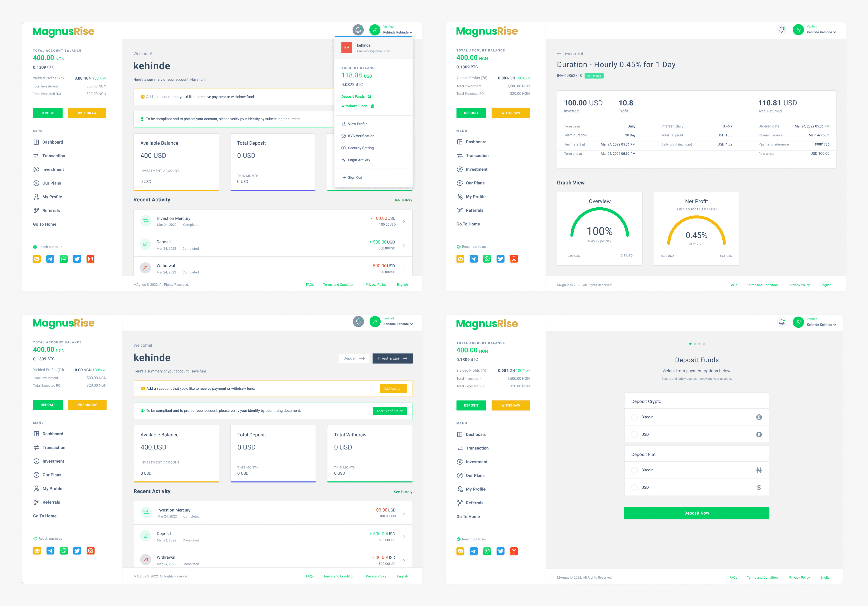The height and width of the screenshot is (606, 868).
Task: Click second pagination dot above Deposit Funds
Action: point(695,344)
